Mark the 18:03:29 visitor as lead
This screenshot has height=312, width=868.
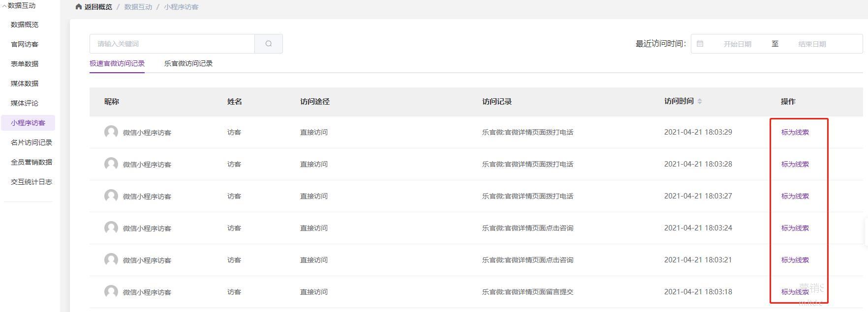click(795, 132)
